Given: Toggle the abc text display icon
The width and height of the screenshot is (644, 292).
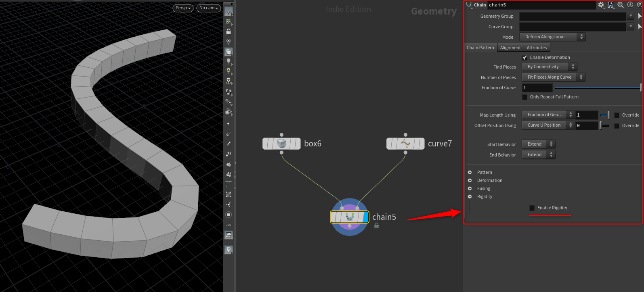Looking at the screenshot, I should click(x=229, y=225).
